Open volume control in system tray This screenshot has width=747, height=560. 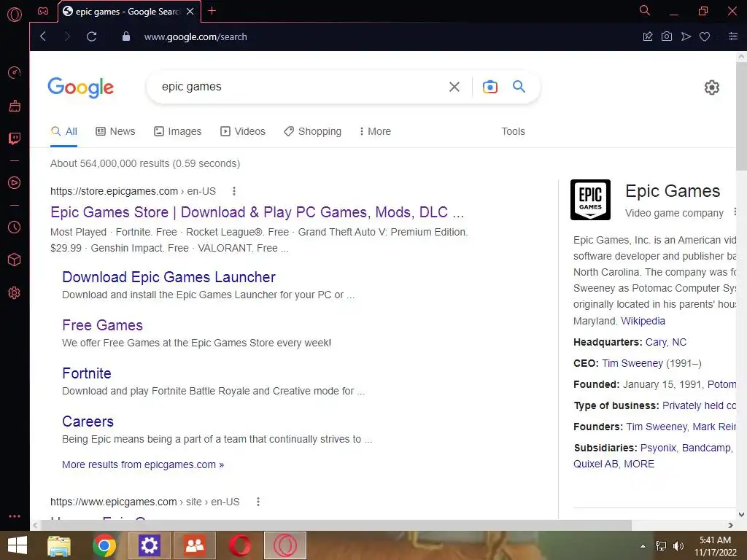pos(678,546)
